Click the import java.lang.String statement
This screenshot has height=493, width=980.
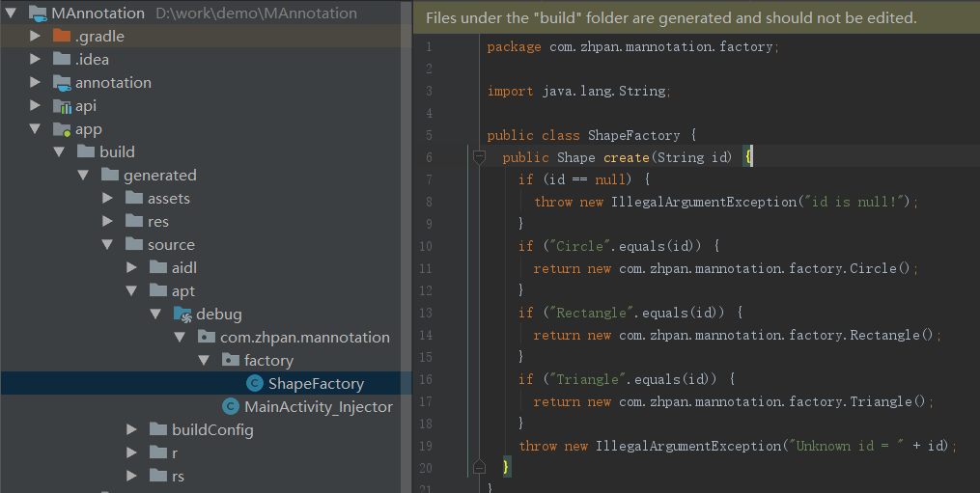[579, 92]
